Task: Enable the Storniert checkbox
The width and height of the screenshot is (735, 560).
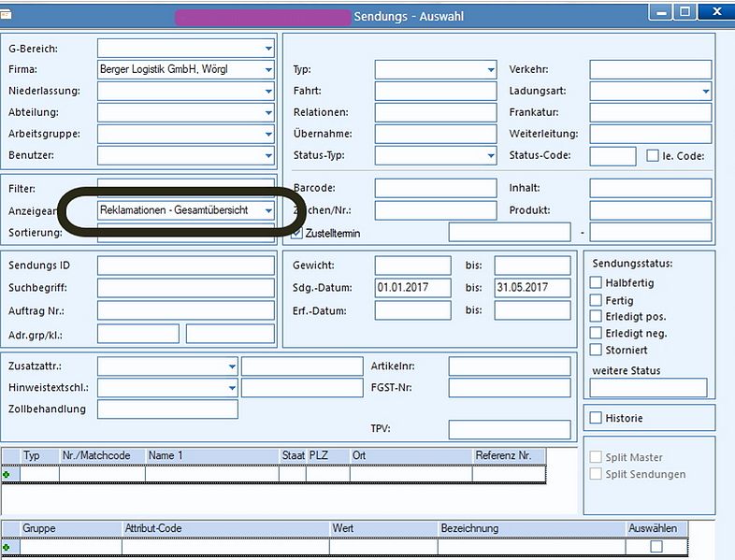Action: pos(596,350)
